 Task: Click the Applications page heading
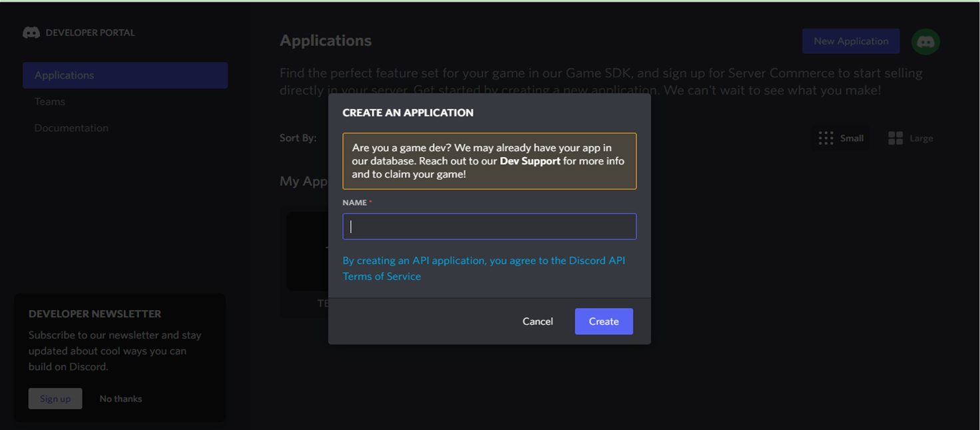click(x=326, y=41)
